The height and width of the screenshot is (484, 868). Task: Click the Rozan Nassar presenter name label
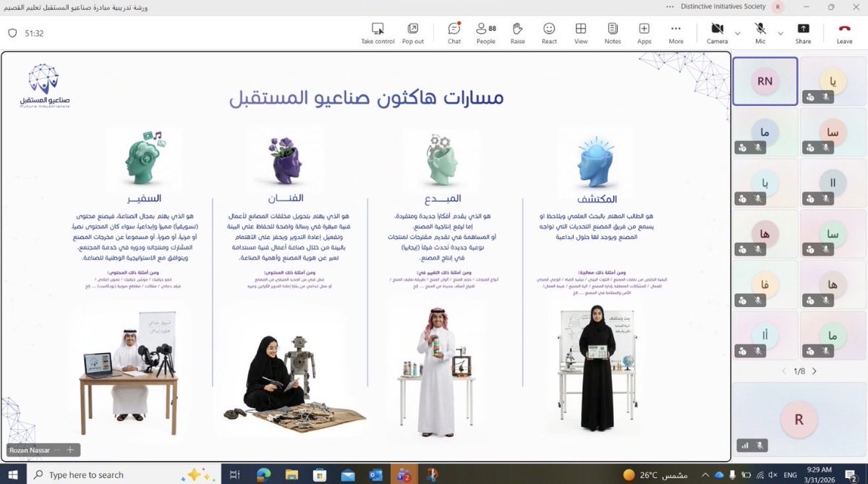pos(29,450)
